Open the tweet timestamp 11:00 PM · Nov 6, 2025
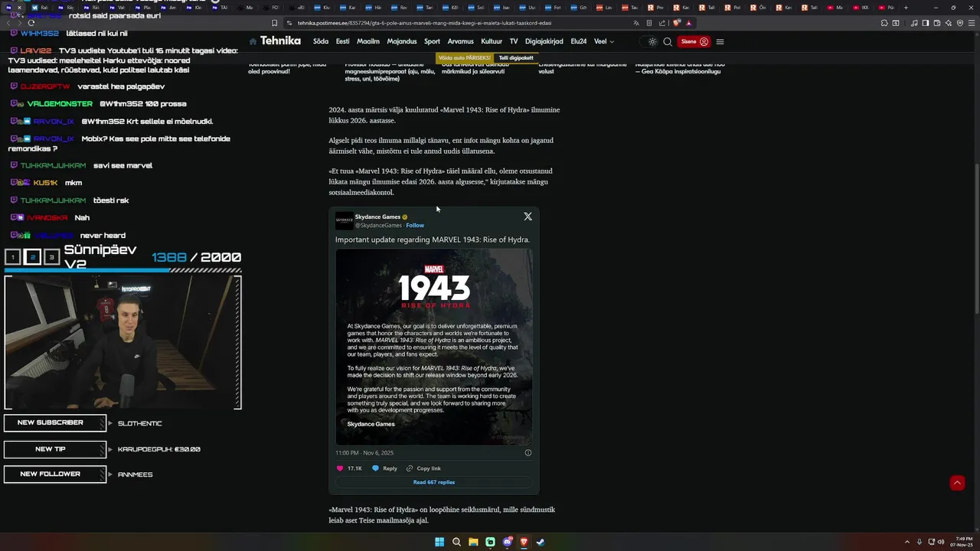The height and width of the screenshot is (551, 980). (364, 453)
